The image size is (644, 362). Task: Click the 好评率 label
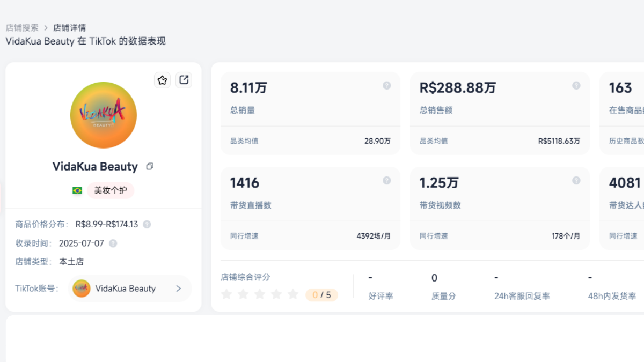coord(380,296)
